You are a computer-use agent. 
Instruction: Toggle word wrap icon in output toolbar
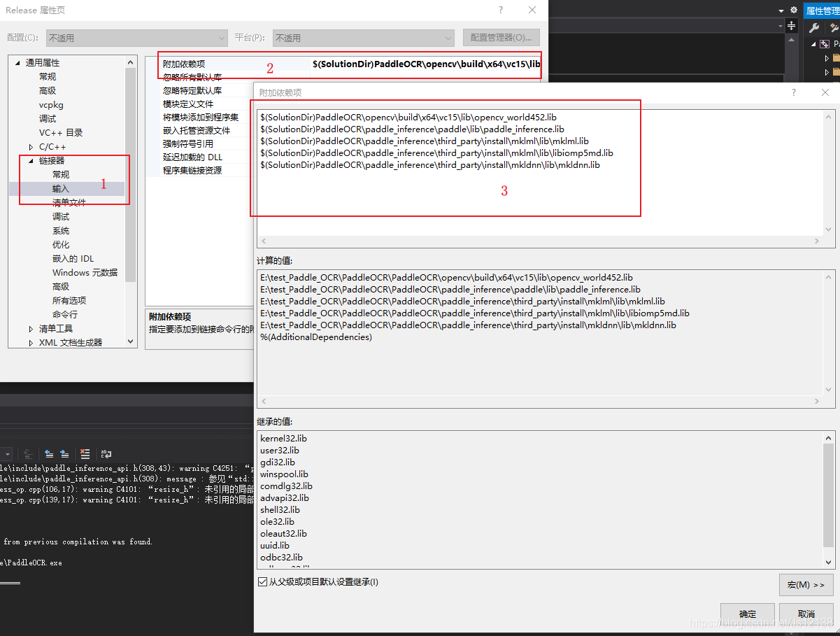point(106,453)
